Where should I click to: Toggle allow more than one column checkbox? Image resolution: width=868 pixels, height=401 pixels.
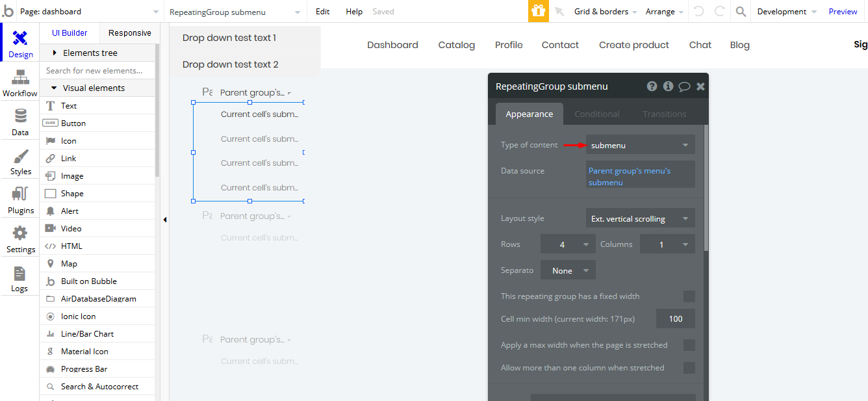pyautogui.click(x=689, y=368)
